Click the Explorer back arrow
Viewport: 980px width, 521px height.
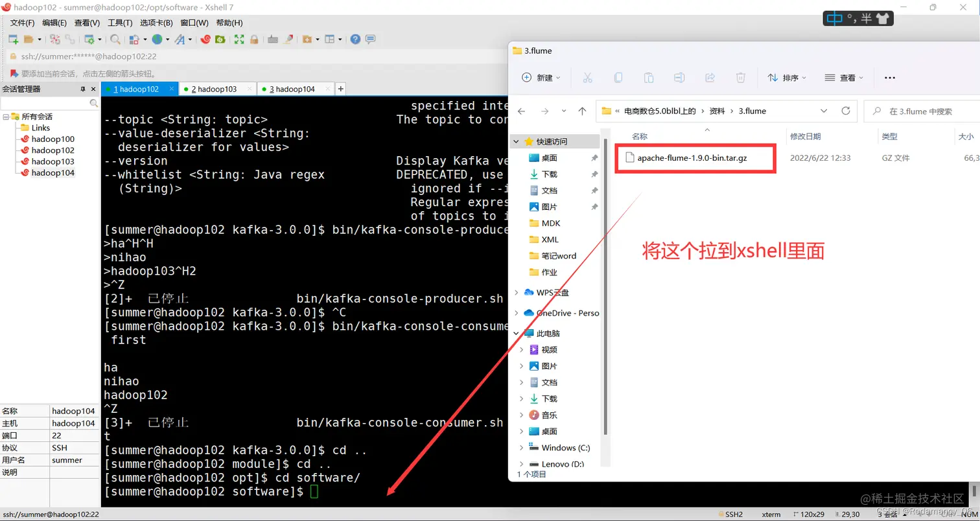pos(522,111)
